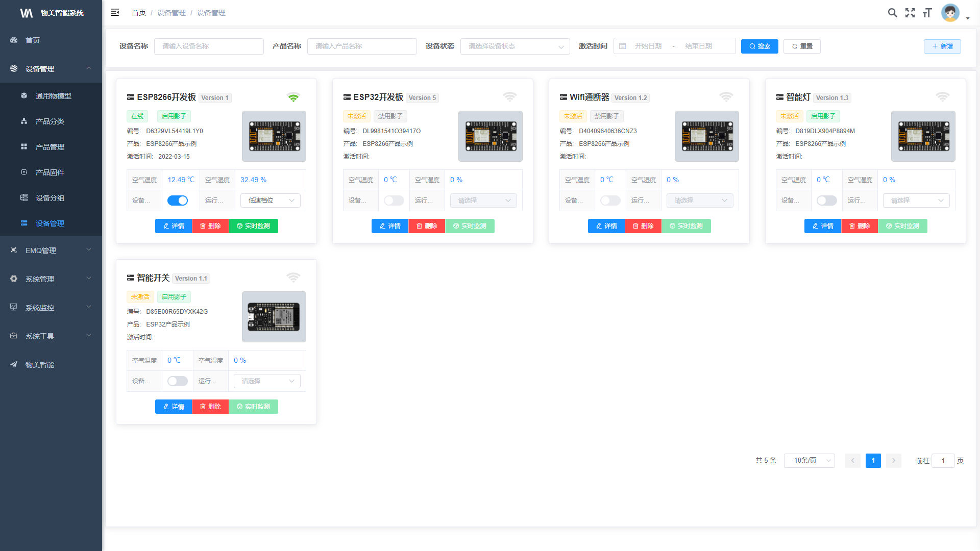Viewport: 980px width, 551px height.
Task: Open the 低速档位 run mode dropdown
Action: point(270,201)
